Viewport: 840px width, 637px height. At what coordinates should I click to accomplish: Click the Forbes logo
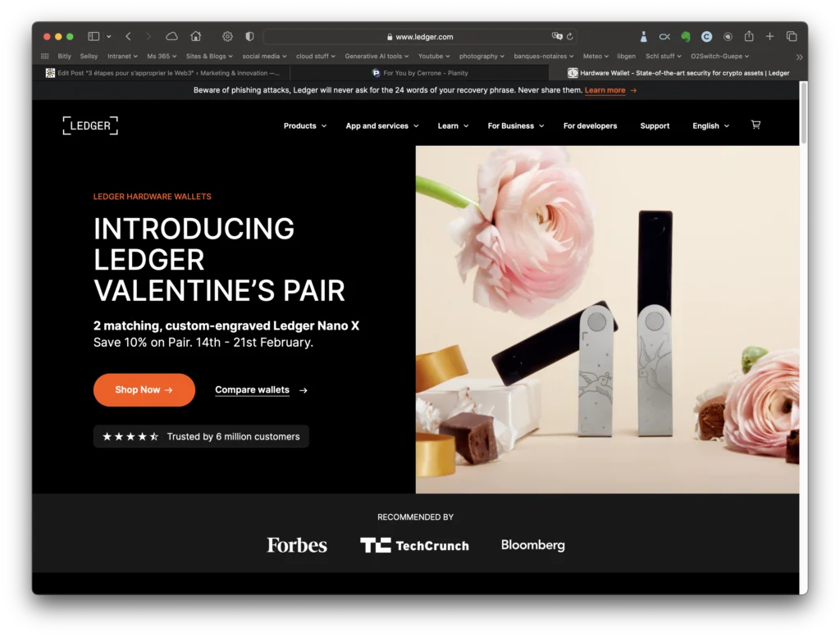[x=297, y=545]
